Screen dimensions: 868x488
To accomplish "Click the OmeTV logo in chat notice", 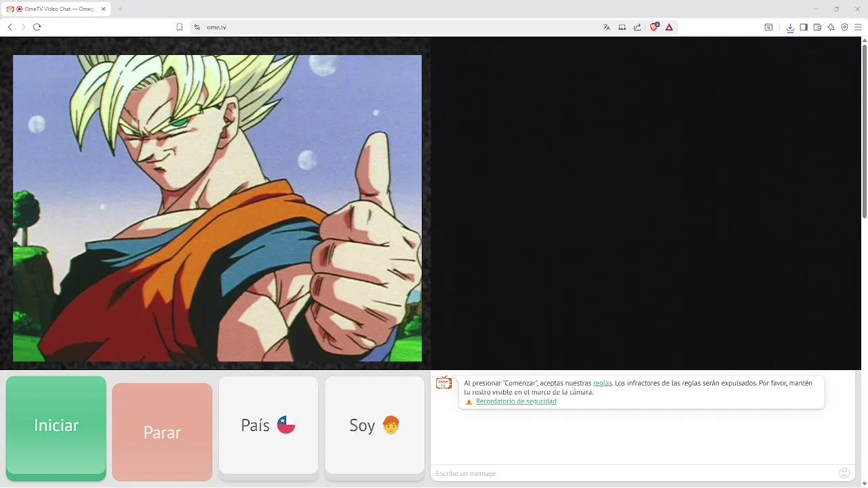I will (x=443, y=383).
